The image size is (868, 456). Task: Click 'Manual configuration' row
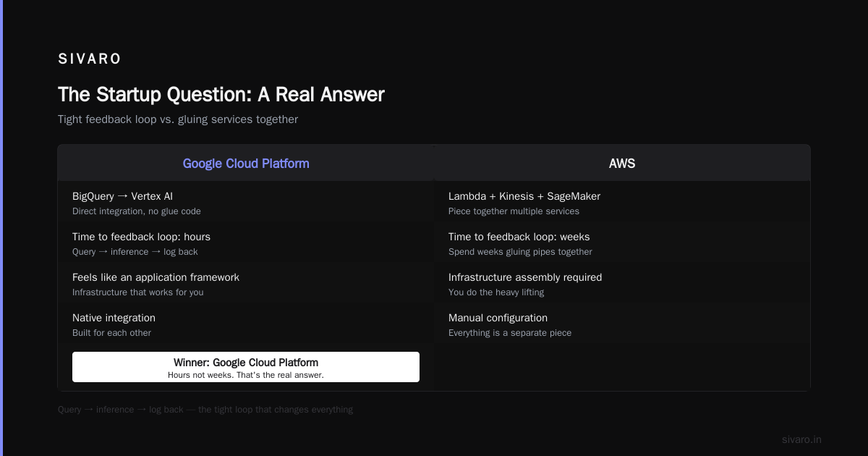coord(622,324)
